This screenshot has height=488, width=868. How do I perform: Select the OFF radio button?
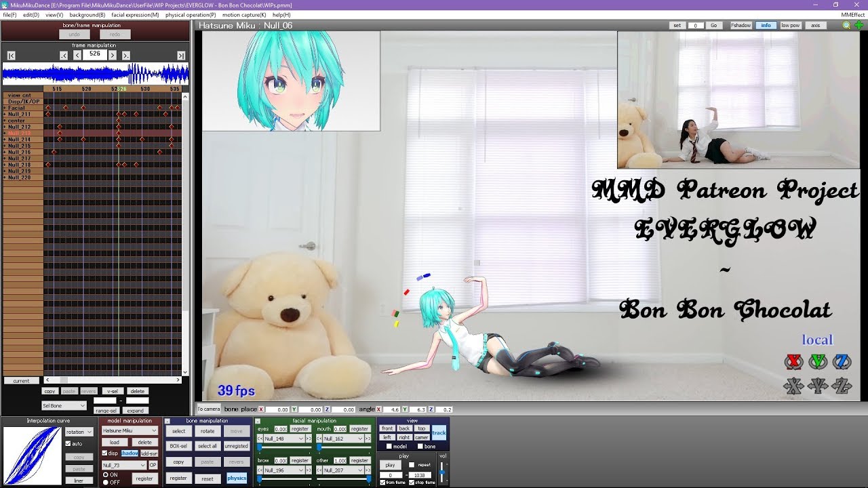coord(105,481)
